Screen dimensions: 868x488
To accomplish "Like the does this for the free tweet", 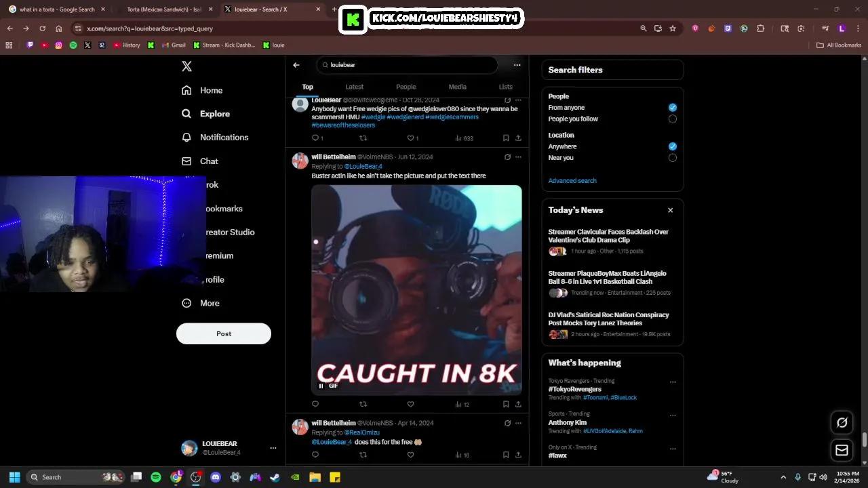I will tap(410, 455).
